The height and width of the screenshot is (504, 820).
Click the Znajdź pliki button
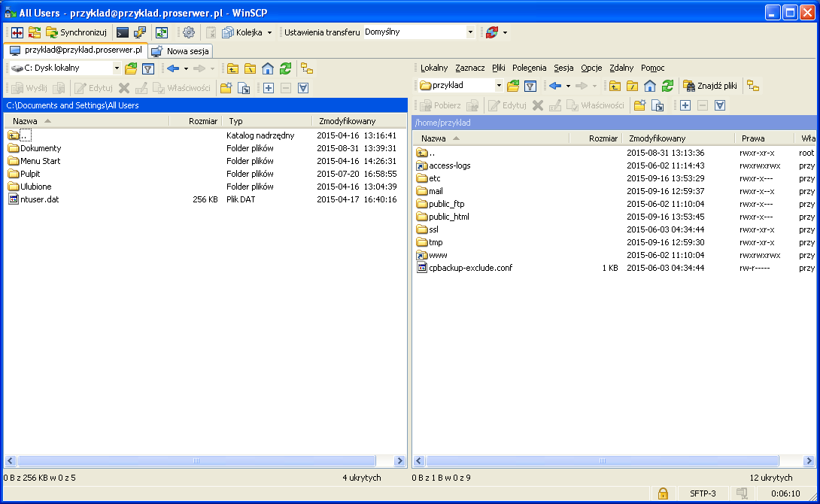pyautogui.click(x=710, y=86)
